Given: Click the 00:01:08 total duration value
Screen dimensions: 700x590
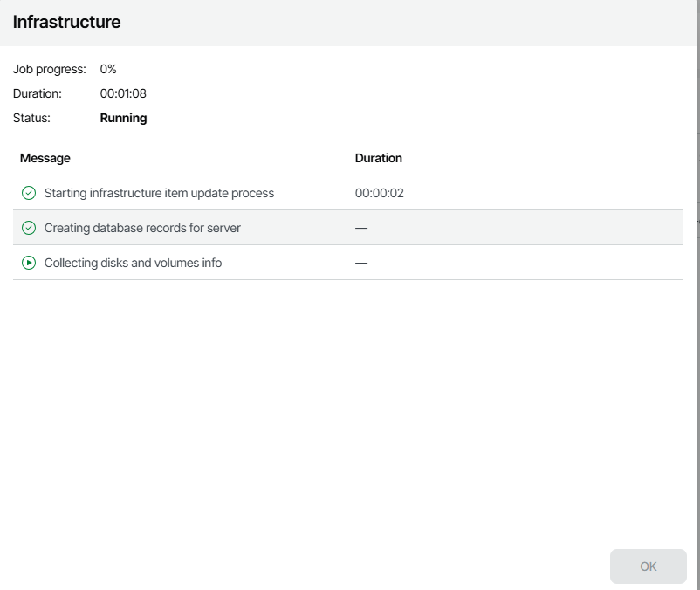Looking at the screenshot, I should (x=123, y=93).
